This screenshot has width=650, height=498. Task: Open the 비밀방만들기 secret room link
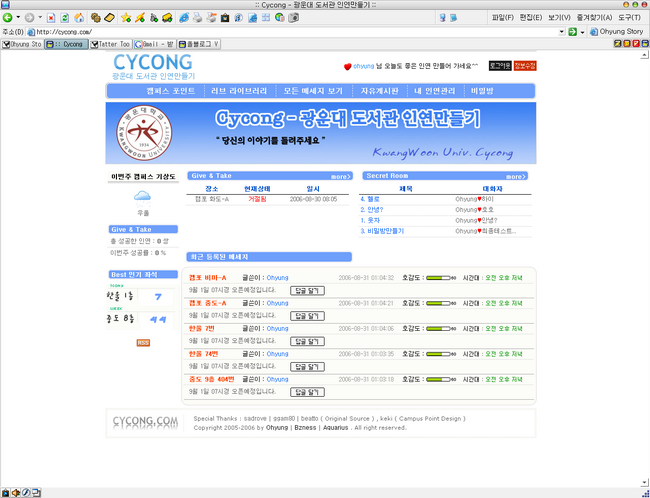pos(385,231)
